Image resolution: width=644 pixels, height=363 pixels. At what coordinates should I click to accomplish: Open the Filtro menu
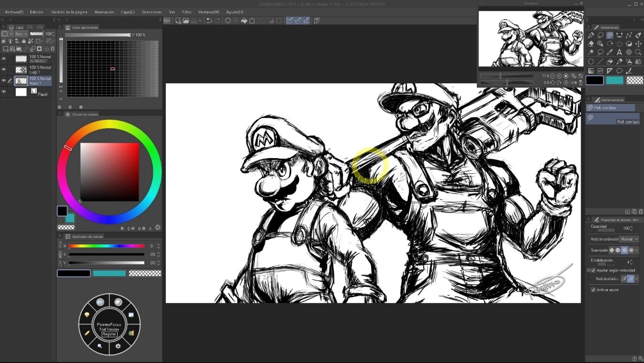187,12
